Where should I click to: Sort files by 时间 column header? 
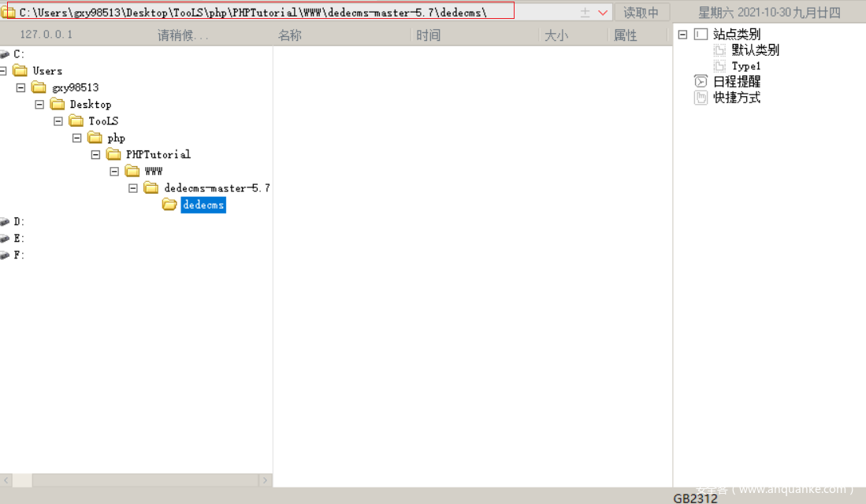pos(429,35)
